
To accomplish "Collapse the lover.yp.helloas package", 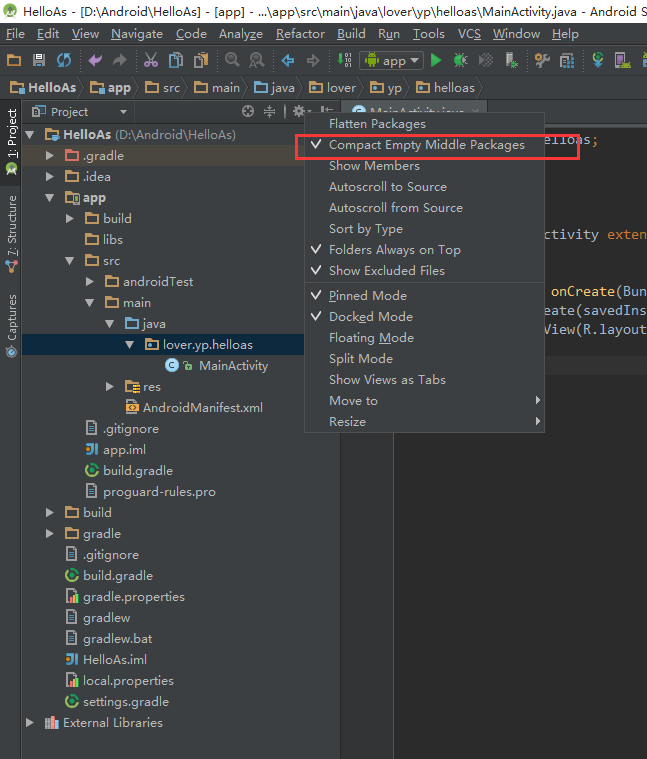I will click(129, 345).
